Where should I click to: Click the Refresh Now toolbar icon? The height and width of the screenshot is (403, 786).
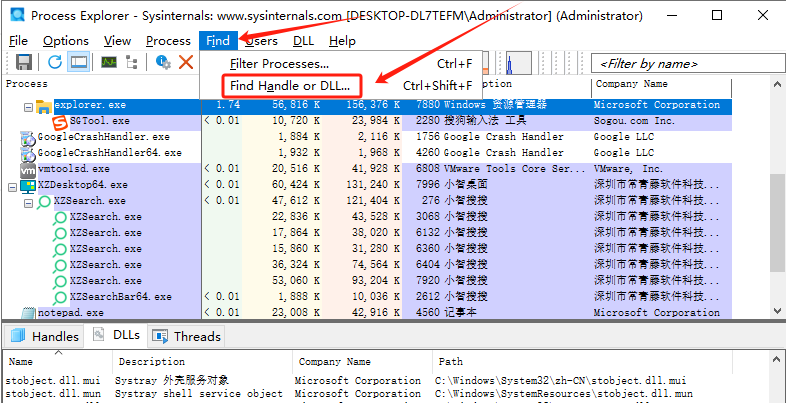tap(55, 63)
